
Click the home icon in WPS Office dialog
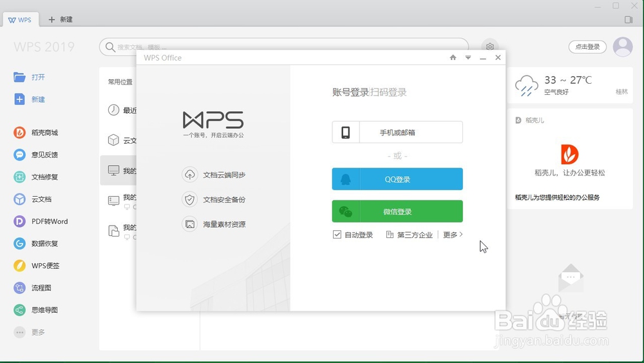[x=453, y=57]
